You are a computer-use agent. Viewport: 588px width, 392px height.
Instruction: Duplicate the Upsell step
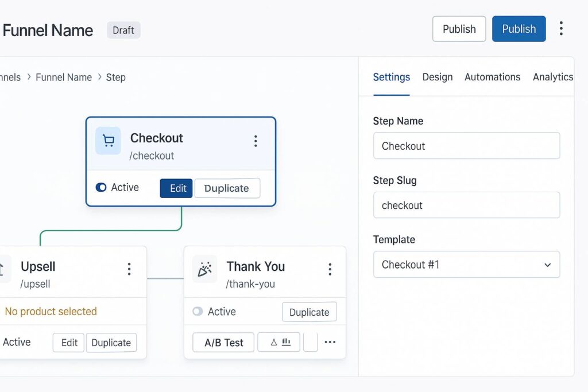111,343
